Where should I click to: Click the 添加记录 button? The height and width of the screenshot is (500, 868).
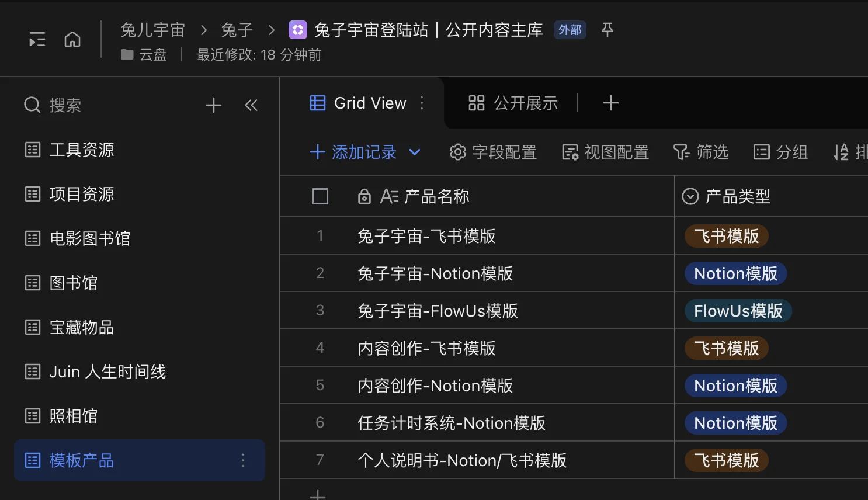tap(353, 152)
